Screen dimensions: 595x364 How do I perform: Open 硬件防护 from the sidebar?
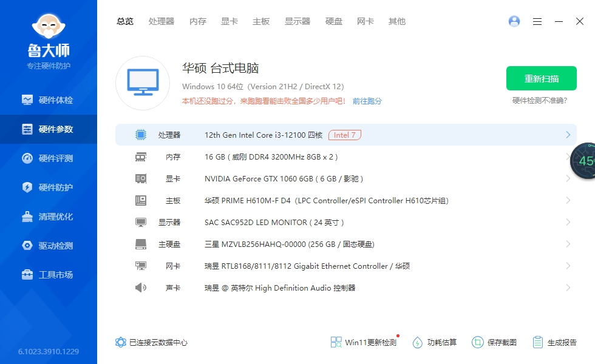pyautogui.click(x=49, y=187)
